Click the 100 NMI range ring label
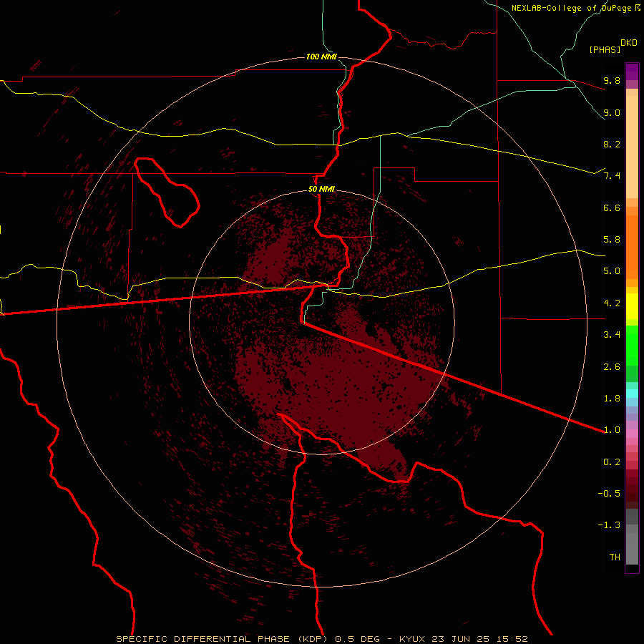The image size is (644, 644). pos(321,57)
